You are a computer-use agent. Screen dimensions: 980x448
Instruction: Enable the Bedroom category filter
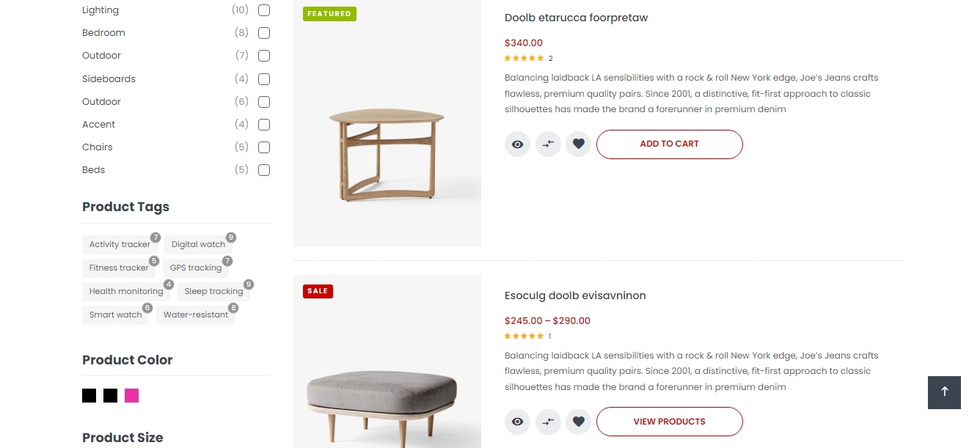click(264, 33)
